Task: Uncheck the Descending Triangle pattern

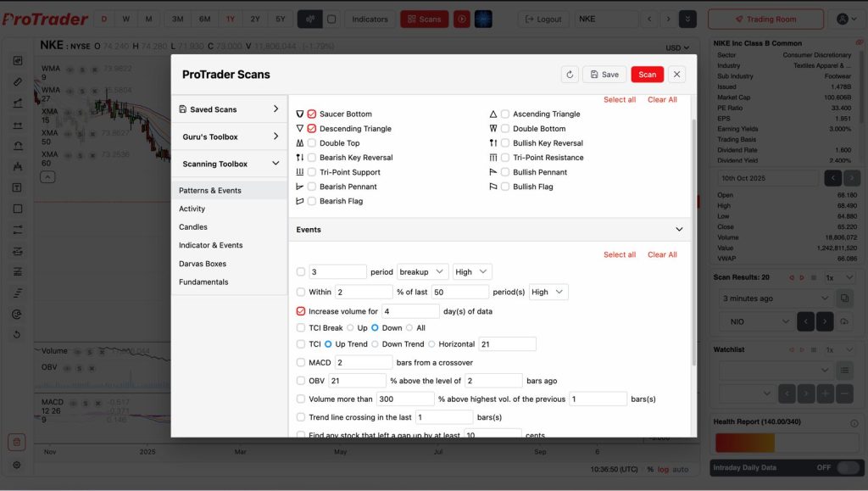Action: pyautogui.click(x=312, y=128)
